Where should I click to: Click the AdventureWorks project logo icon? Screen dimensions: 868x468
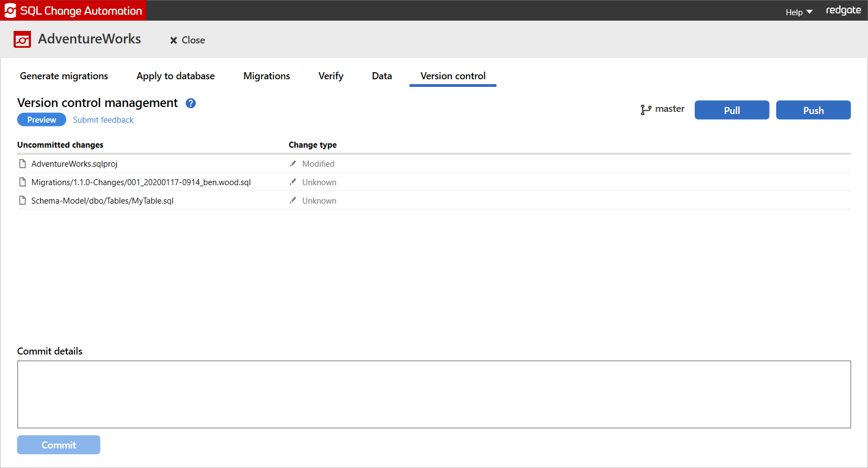pos(22,40)
